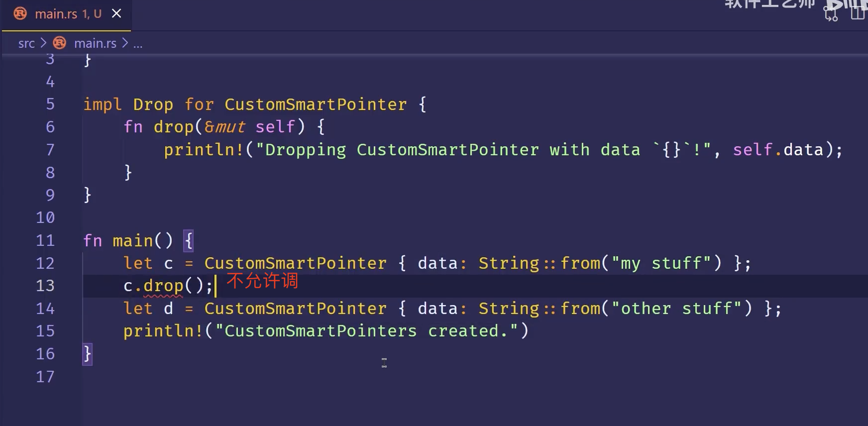Image resolution: width=868 pixels, height=426 pixels.
Task: Click line number 13 in the gutter
Action: coord(45,286)
